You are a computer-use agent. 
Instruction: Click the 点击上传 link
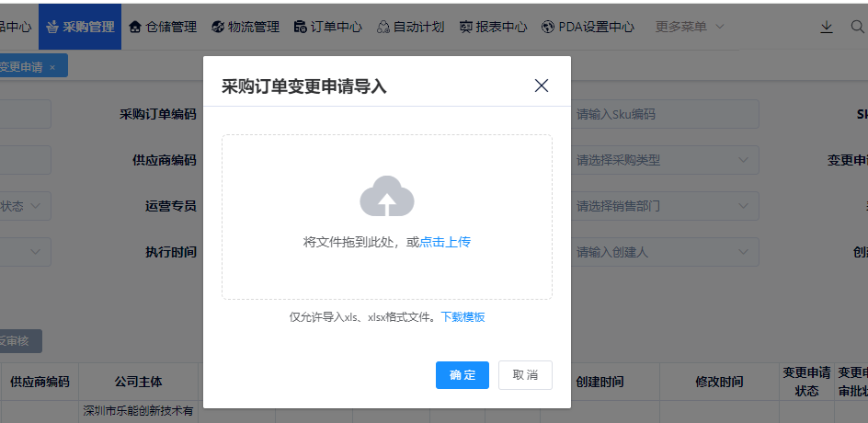[x=445, y=242]
